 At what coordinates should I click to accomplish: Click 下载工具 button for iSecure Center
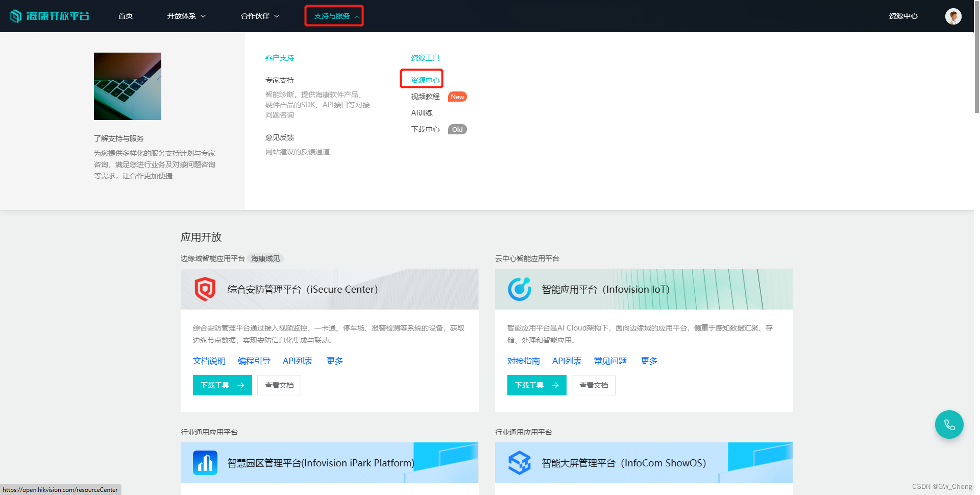tap(223, 385)
